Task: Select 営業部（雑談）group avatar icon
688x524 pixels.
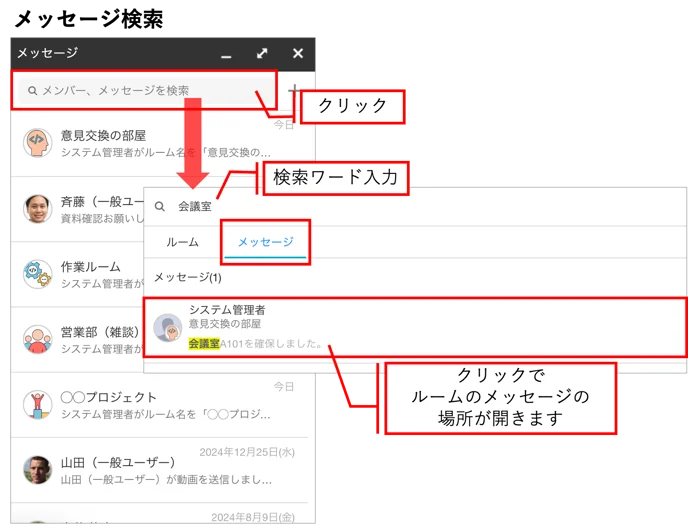Action: [x=37, y=339]
